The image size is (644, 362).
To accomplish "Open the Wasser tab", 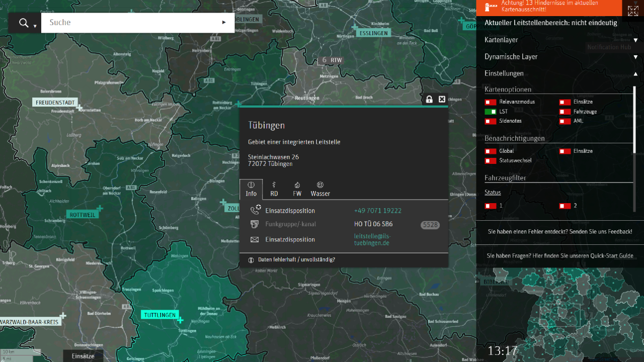I will pos(320,189).
